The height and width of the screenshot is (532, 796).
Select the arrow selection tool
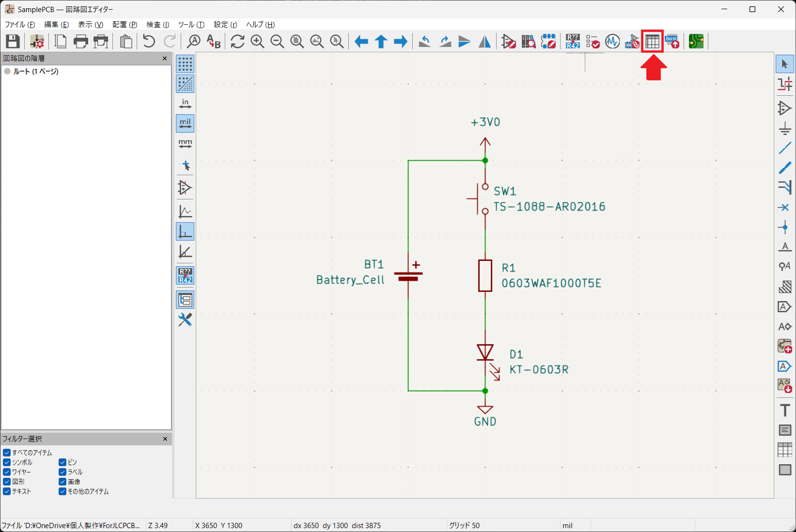(785, 64)
